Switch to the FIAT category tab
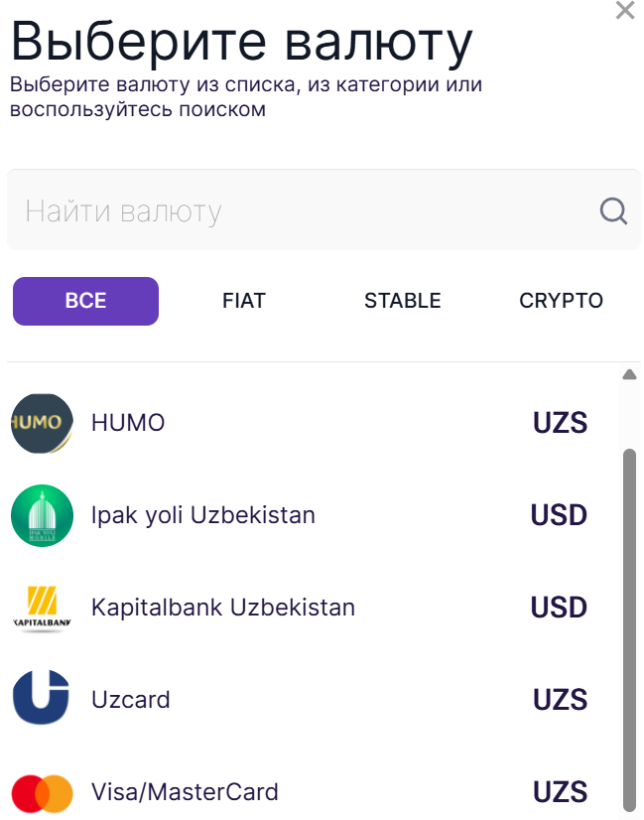Screen dimensions: 644x820 pyautogui.click(x=243, y=300)
